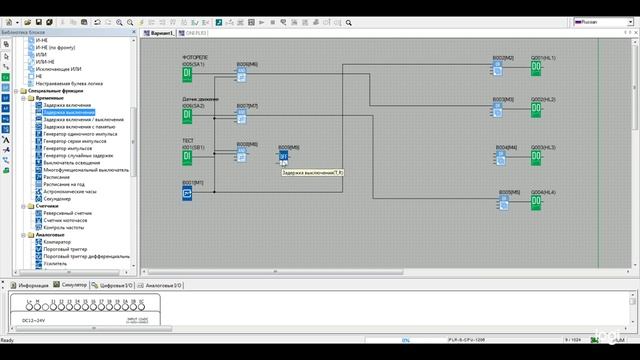Close the block library panel
The width and height of the screenshot is (640, 360).
click(x=134, y=32)
